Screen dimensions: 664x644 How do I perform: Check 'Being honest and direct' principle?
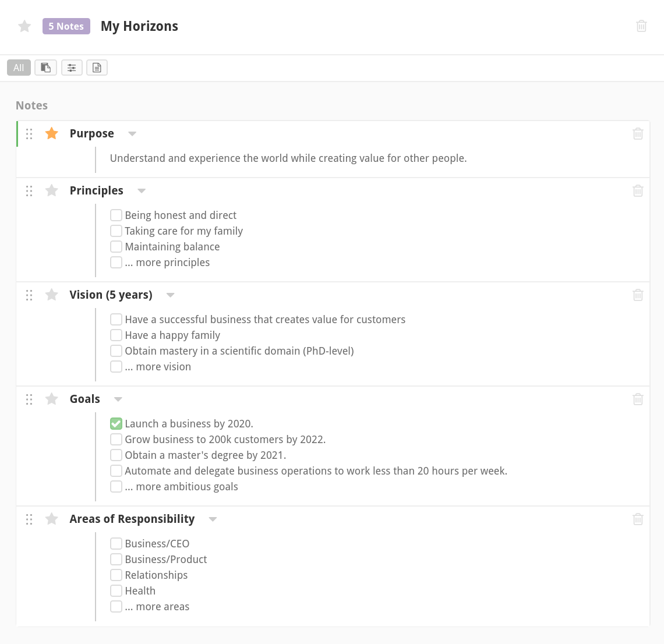(116, 215)
